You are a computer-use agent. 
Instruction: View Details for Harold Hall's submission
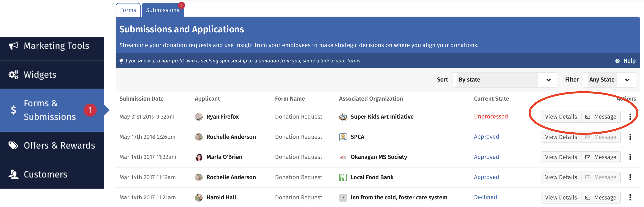click(561, 198)
